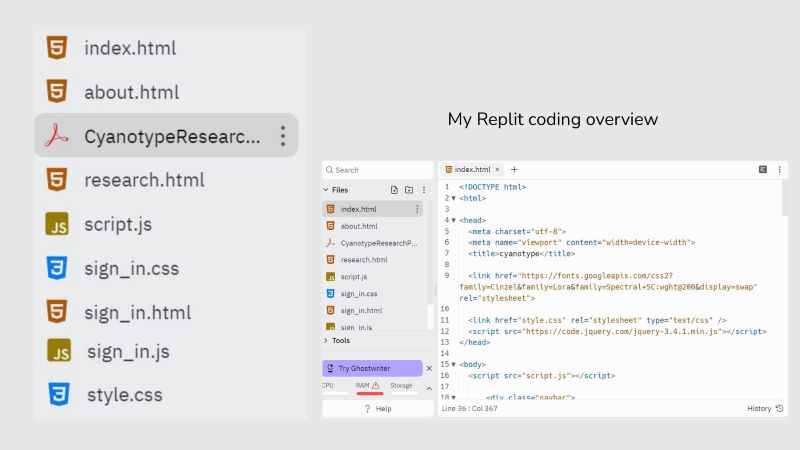
Task: Select style.css in the enlarged file list
Action: [x=124, y=395]
